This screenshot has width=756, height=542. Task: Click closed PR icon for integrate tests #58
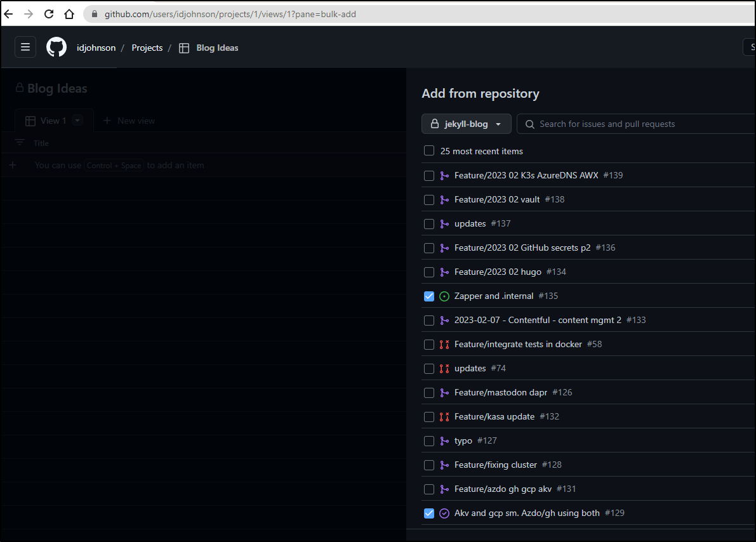point(444,344)
